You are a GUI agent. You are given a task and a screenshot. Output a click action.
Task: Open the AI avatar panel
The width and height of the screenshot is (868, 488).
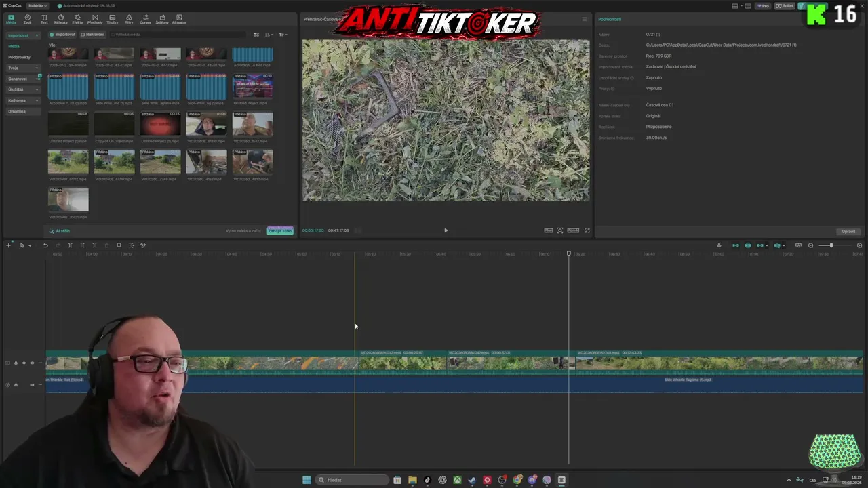(179, 19)
